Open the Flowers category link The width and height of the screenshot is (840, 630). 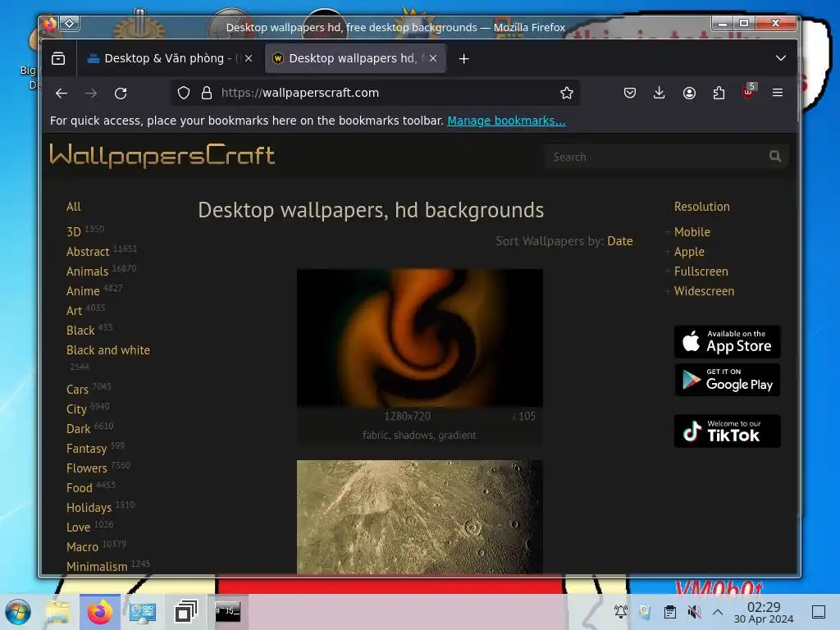87,468
